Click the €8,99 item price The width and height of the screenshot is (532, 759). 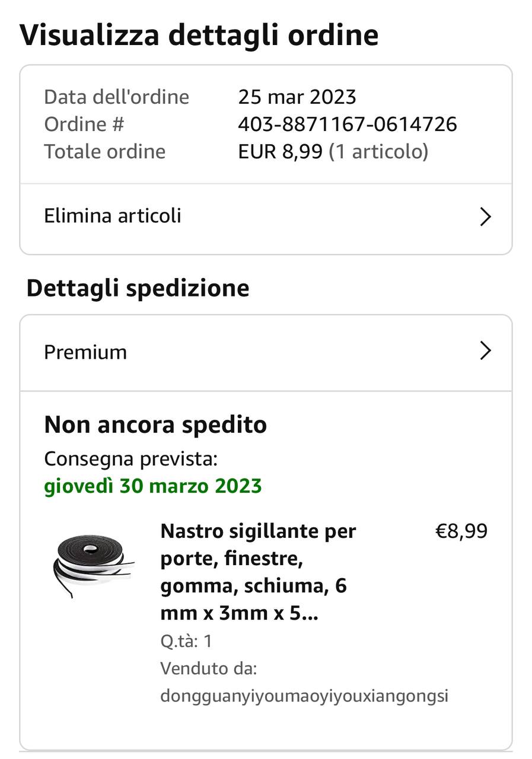tap(461, 531)
